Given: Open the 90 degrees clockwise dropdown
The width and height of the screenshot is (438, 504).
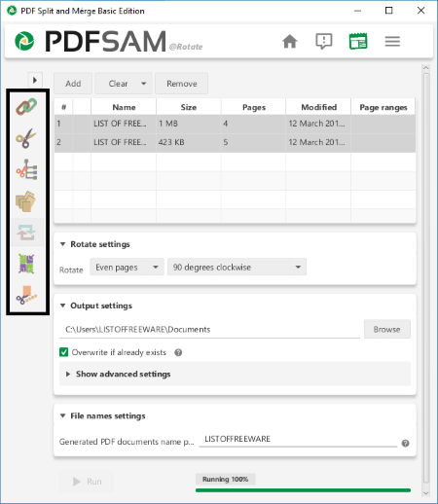Looking at the screenshot, I should 237,267.
